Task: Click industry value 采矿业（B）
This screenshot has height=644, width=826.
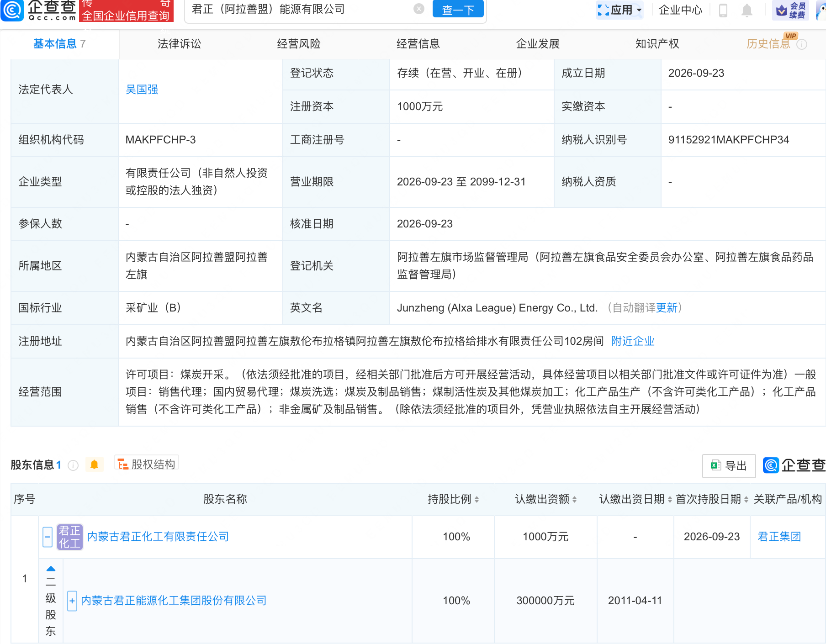Action: tap(155, 308)
